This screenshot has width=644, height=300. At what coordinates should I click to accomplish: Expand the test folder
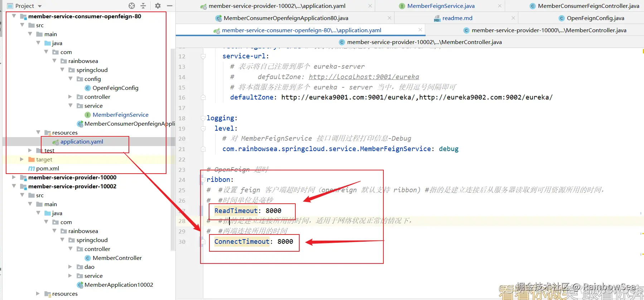[30, 150]
